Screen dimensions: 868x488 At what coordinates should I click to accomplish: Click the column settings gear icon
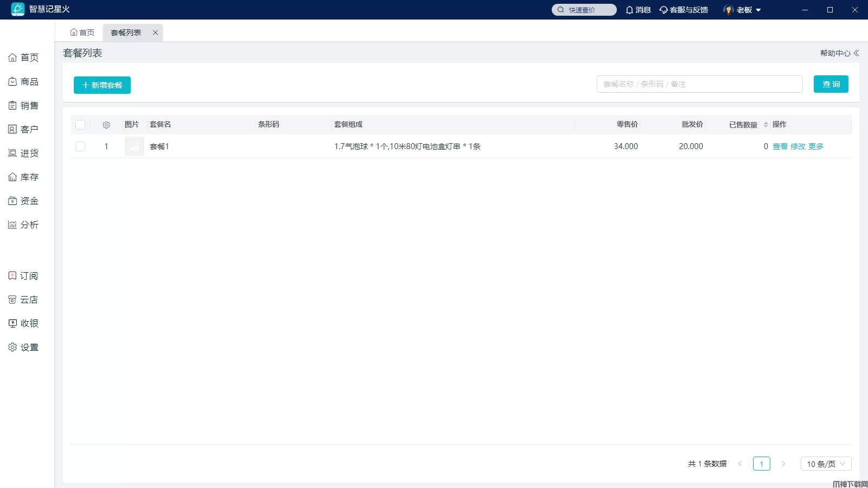(106, 125)
